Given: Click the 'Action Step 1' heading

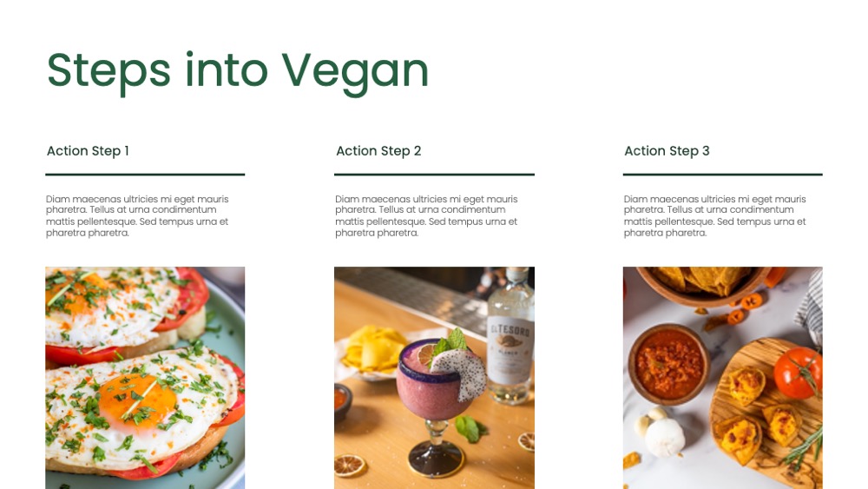Looking at the screenshot, I should [88, 150].
